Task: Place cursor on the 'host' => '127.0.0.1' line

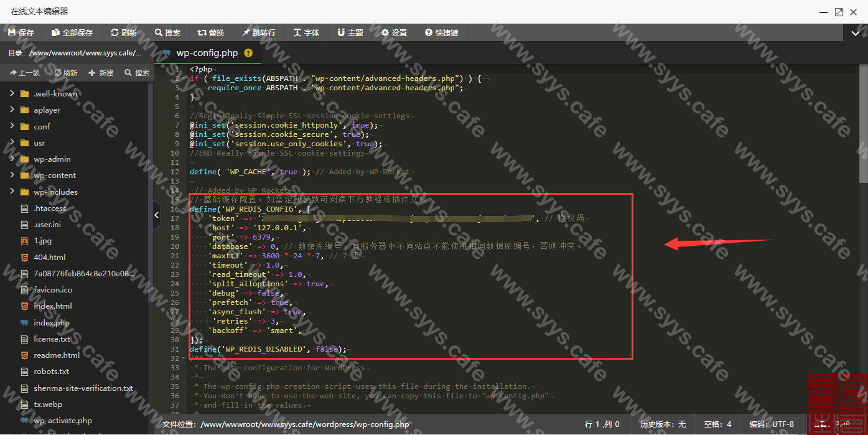Action: tap(256, 228)
